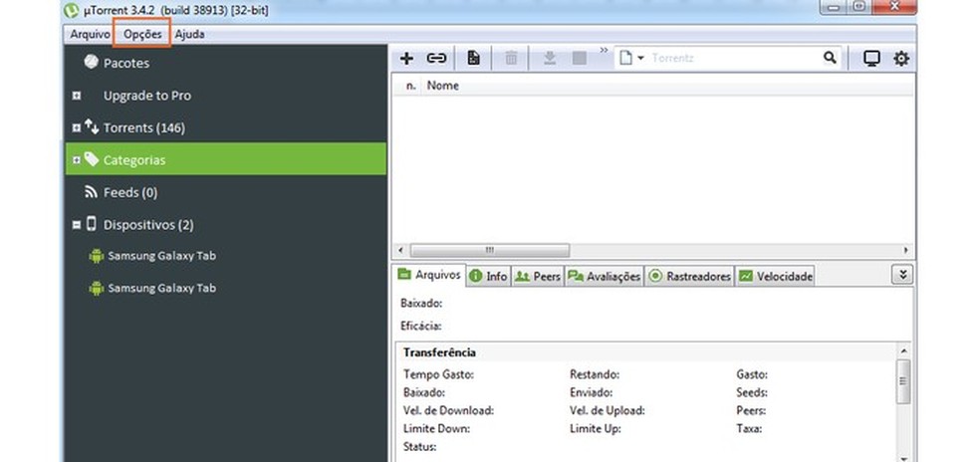Click the Nome column header
This screenshot has width=980, height=462.
(x=442, y=86)
